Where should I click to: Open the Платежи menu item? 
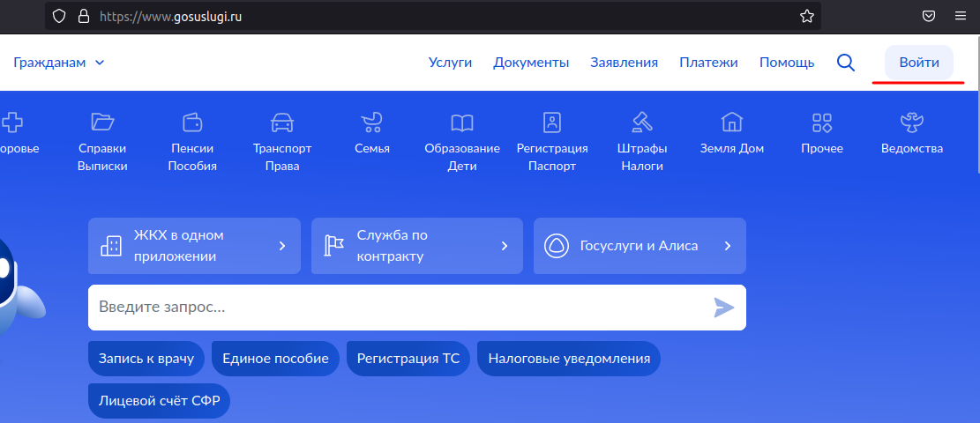(x=708, y=63)
